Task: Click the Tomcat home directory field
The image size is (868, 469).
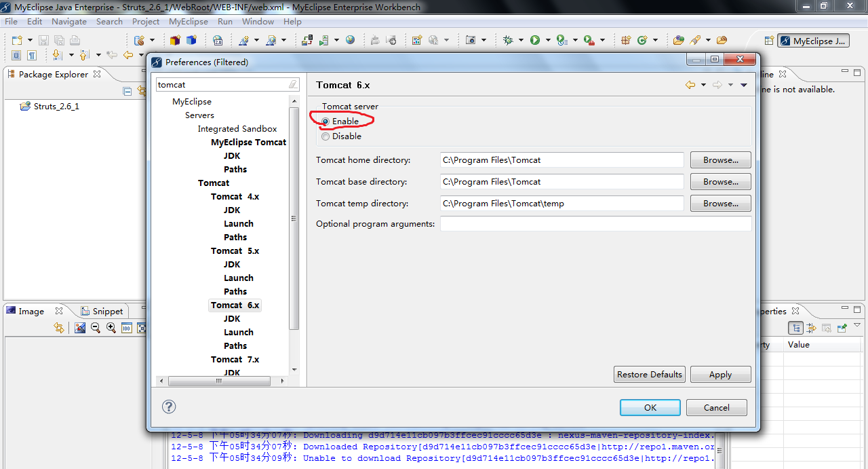Action: click(x=561, y=160)
